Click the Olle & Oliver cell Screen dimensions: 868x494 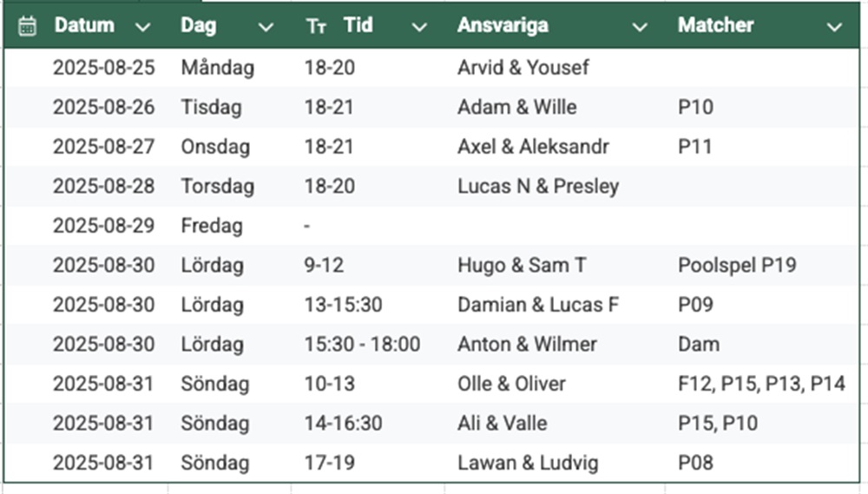pyautogui.click(x=511, y=384)
